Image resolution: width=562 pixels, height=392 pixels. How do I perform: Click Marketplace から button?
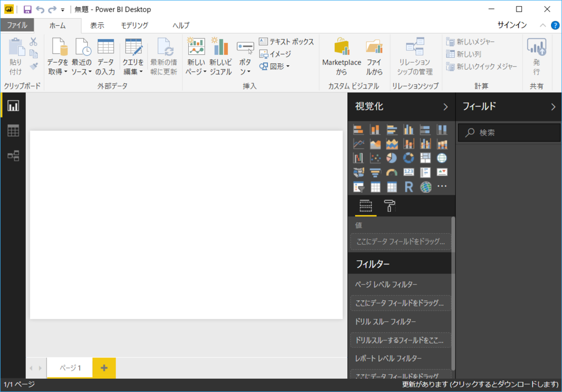point(341,57)
